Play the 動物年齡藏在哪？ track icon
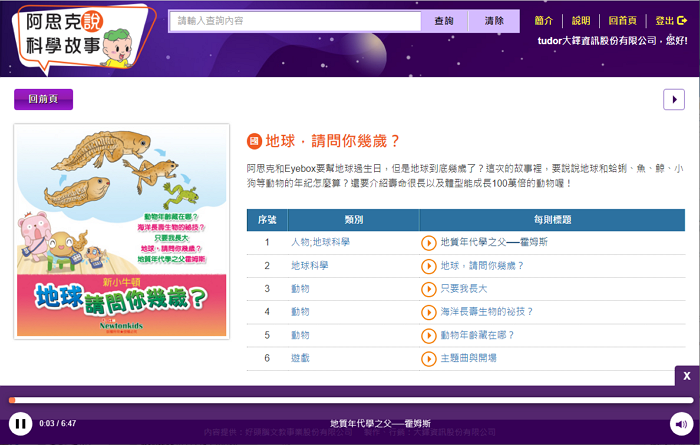Screen dimensions: 700x445 pyautogui.click(x=429, y=336)
